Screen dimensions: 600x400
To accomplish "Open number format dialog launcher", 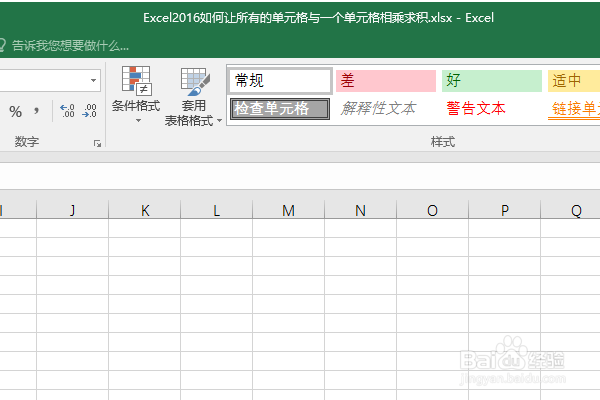I will click(97, 144).
